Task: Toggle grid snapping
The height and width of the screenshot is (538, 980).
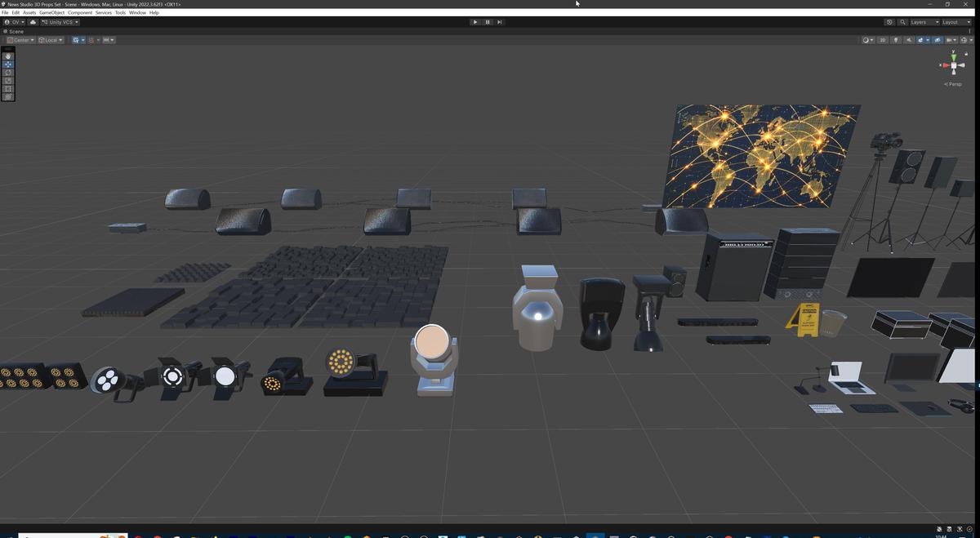Action: [x=92, y=40]
